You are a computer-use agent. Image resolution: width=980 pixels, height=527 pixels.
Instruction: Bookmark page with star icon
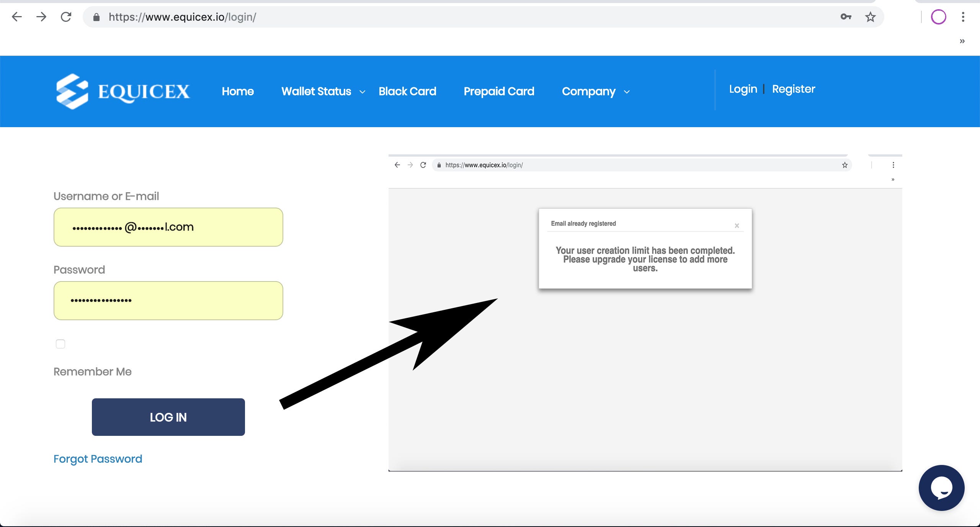[x=870, y=17]
